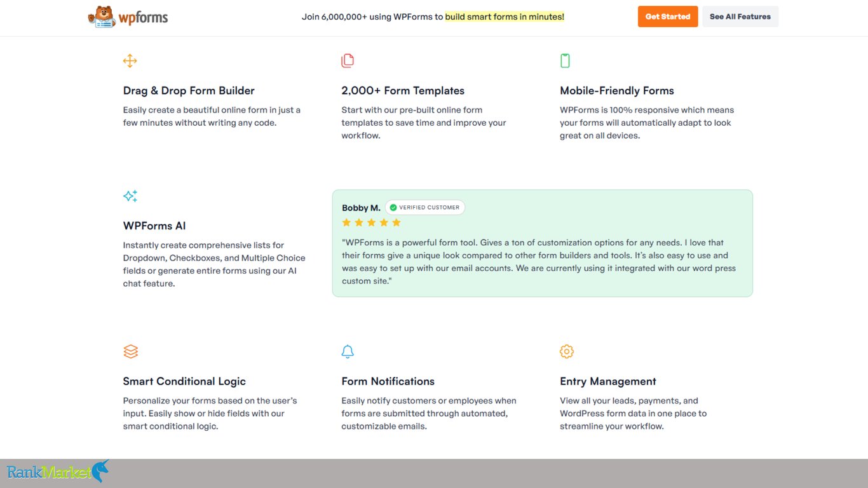Click the Verified Customer badge

(x=425, y=208)
